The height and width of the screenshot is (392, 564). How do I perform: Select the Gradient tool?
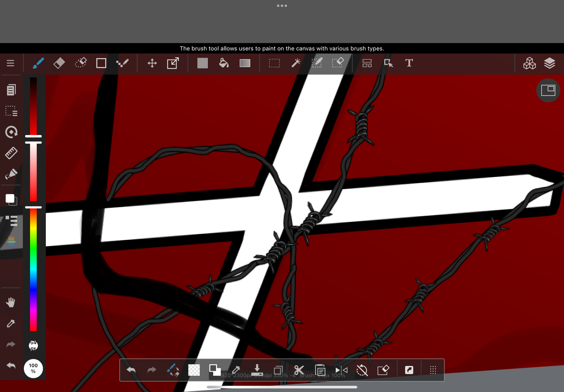coord(245,63)
